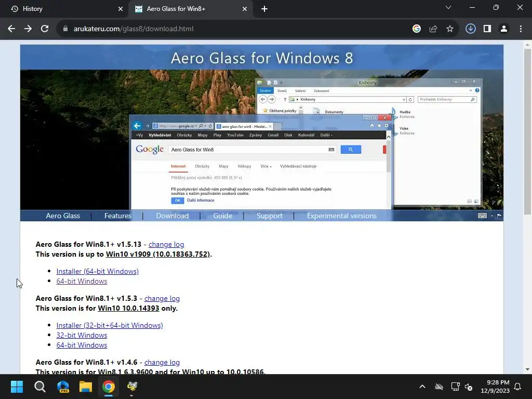
Task: Bookmark this page with the star icon
Action: point(450,29)
